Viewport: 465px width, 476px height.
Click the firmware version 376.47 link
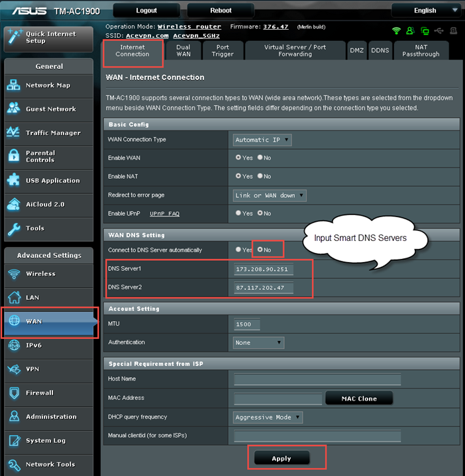[276, 26]
